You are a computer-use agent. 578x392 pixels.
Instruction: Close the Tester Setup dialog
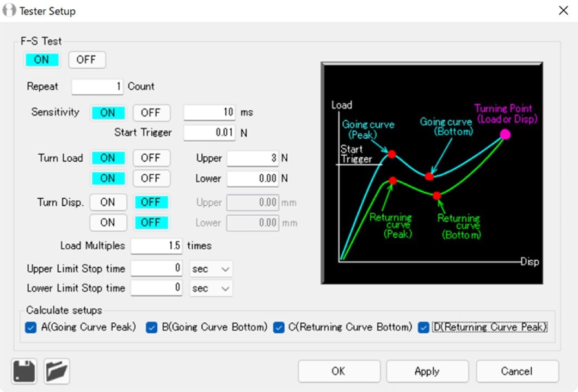[x=563, y=11]
